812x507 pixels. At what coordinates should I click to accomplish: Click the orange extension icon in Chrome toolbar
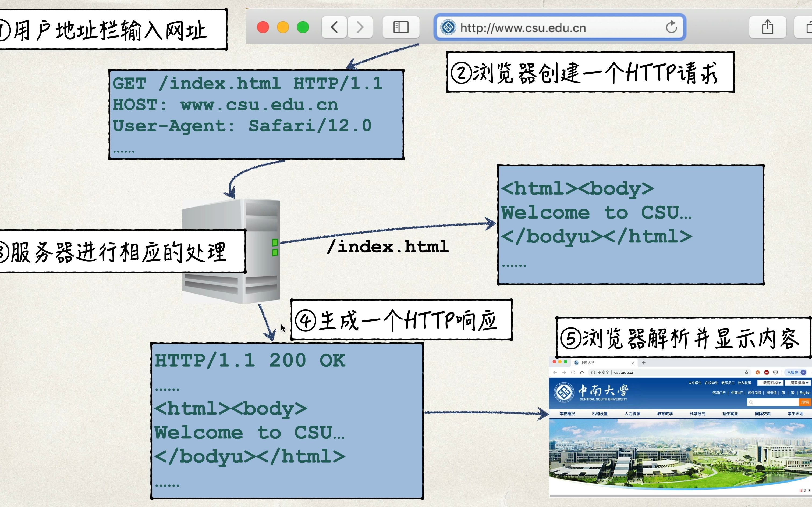[758, 372]
